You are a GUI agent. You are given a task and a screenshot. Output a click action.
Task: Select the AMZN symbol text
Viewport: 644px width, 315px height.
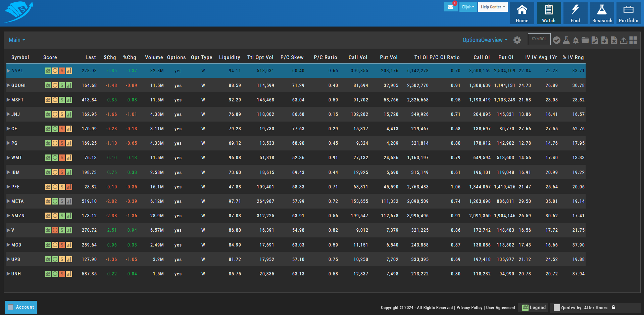18,216
